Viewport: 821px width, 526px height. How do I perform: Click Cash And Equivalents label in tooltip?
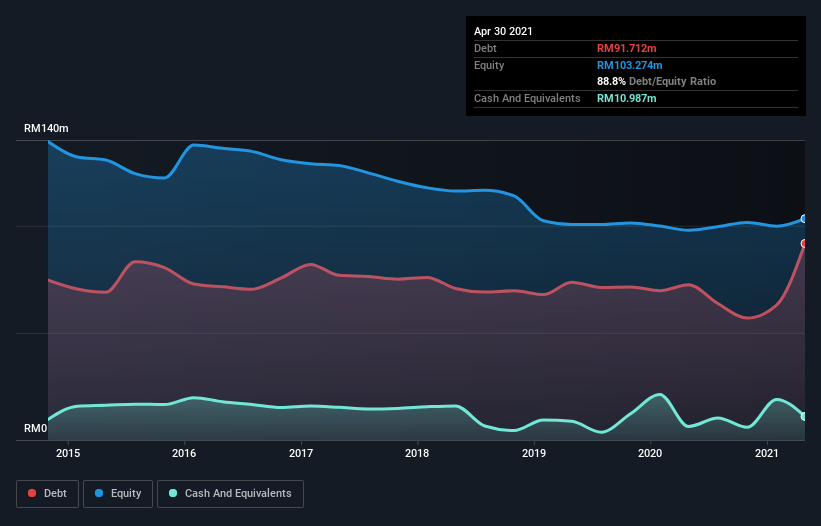pos(527,98)
